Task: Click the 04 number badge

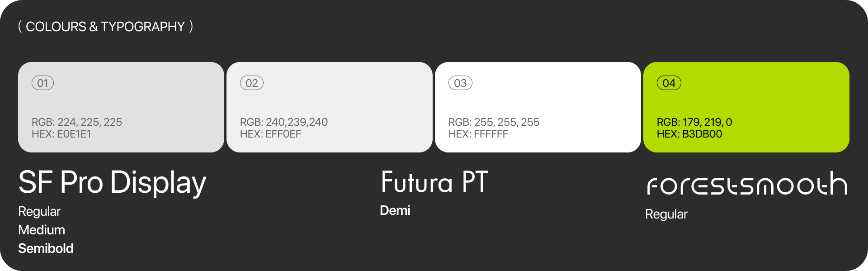Action: 669,83
